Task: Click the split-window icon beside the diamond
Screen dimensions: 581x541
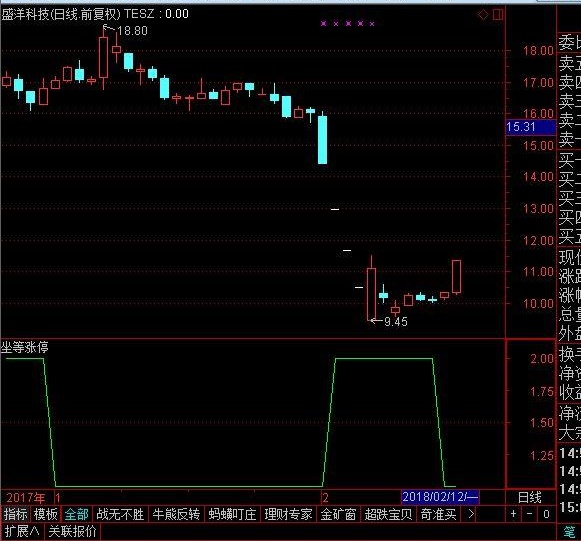Action: click(498, 15)
